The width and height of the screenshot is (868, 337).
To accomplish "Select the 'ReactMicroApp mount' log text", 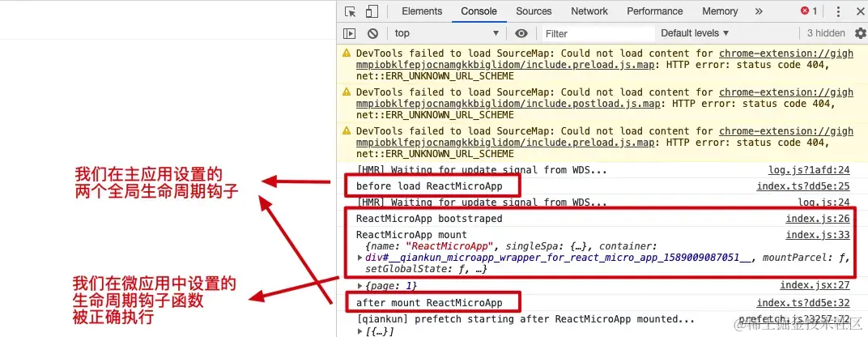I will pyautogui.click(x=411, y=235).
